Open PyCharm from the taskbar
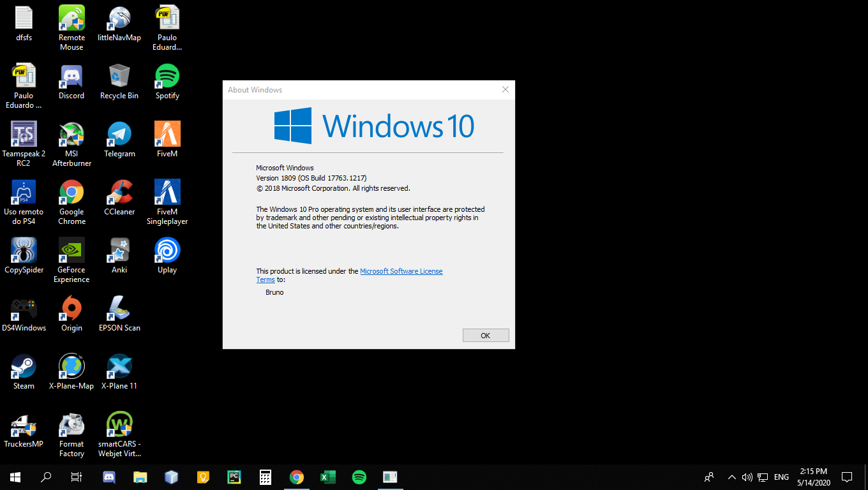 coord(234,477)
